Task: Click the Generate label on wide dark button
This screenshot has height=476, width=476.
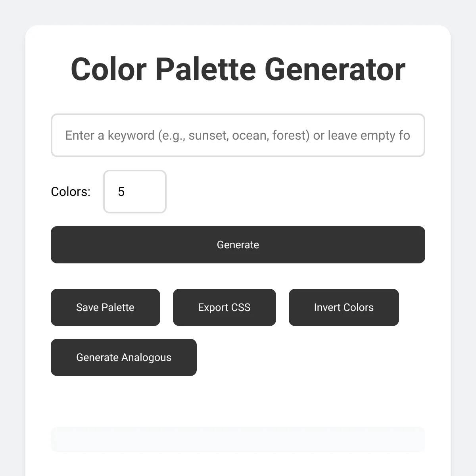Action: click(x=238, y=245)
